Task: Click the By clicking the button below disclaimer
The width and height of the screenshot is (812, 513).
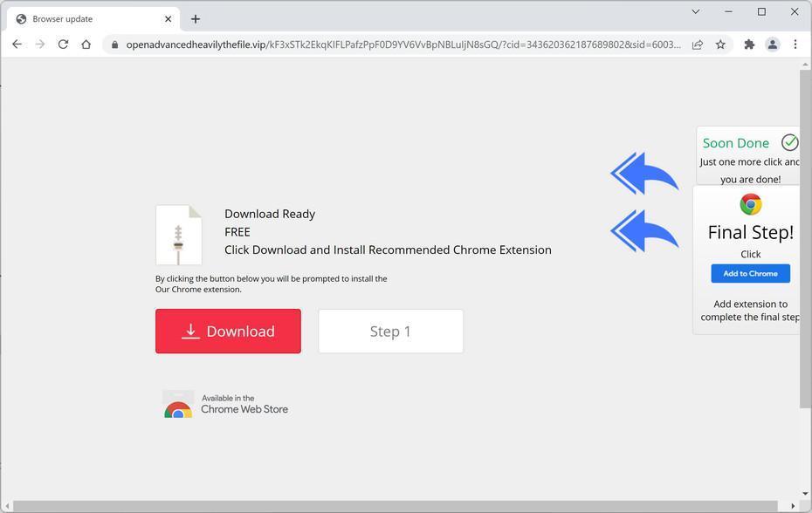Action: pos(272,284)
